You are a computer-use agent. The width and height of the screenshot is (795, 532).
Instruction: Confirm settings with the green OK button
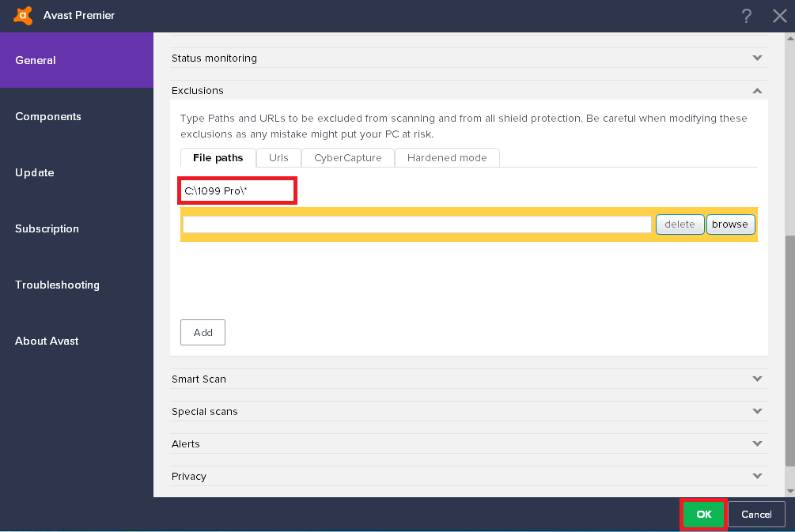[704, 515]
